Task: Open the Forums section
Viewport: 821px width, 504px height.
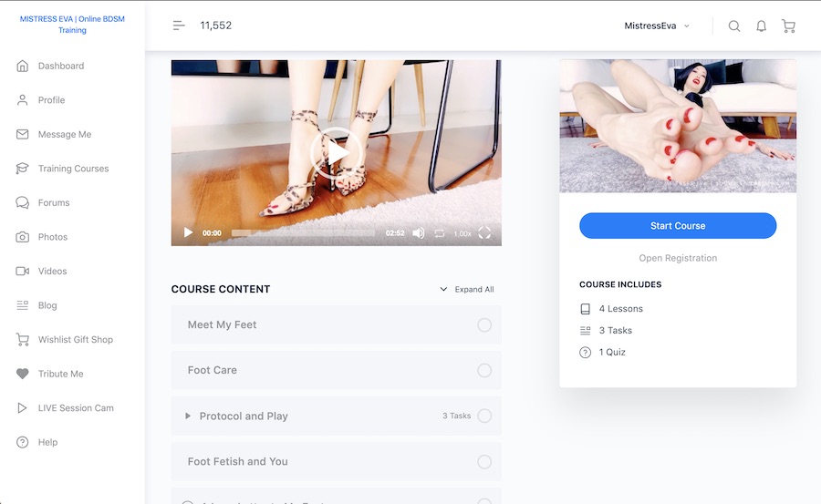Action: (x=54, y=202)
